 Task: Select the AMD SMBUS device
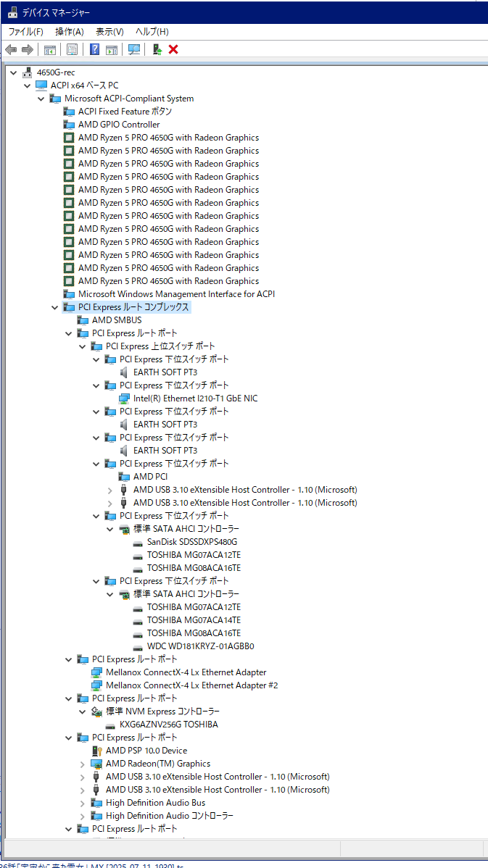pyautogui.click(x=116, y=320)
